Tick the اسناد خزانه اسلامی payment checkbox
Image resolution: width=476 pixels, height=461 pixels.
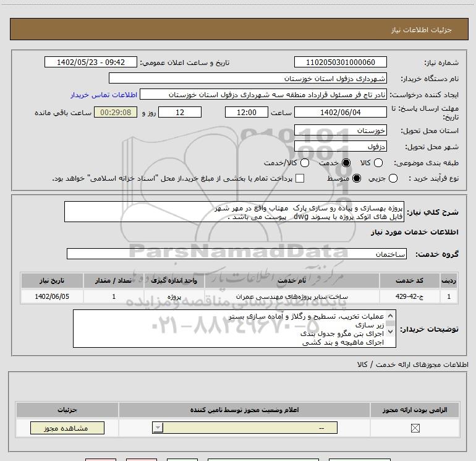pos(300,178)
